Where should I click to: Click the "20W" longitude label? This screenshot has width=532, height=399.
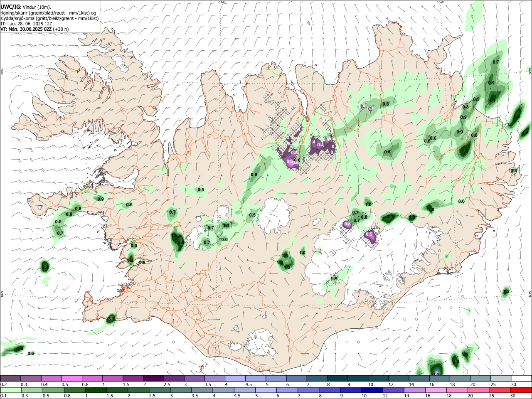[x=221, y=2]
